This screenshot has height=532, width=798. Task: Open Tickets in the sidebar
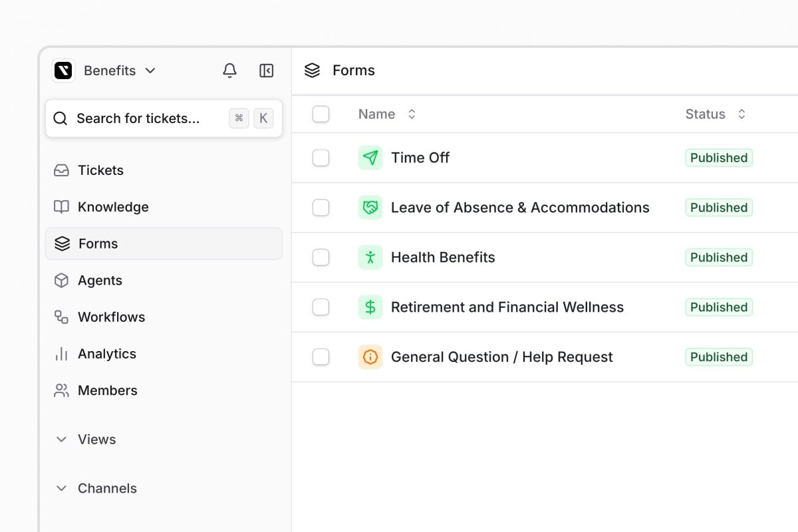164,170
